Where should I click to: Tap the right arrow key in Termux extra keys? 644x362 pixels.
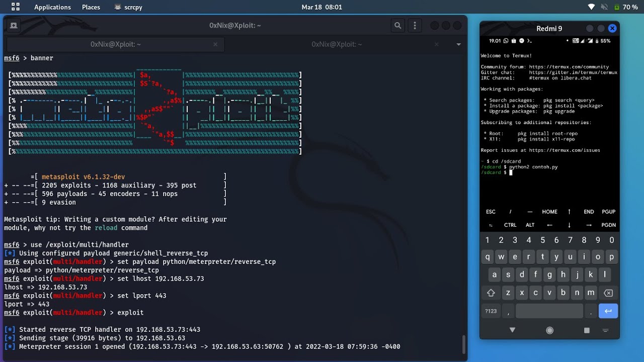point(589,225)
